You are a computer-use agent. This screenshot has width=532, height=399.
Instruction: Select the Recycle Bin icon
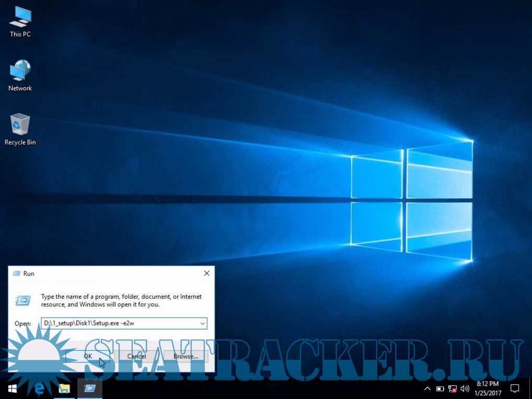(x=20, y=130)
